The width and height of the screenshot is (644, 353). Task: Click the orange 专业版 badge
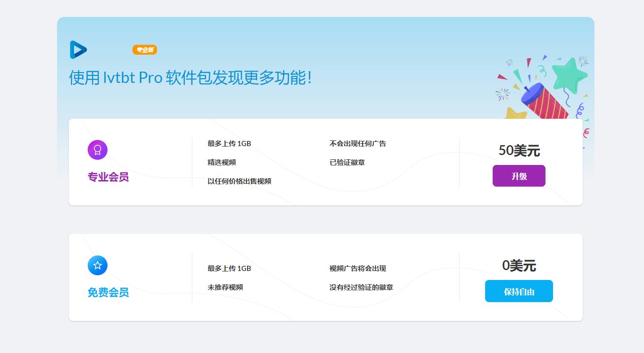pyautogui.click(x=145, y=50)
